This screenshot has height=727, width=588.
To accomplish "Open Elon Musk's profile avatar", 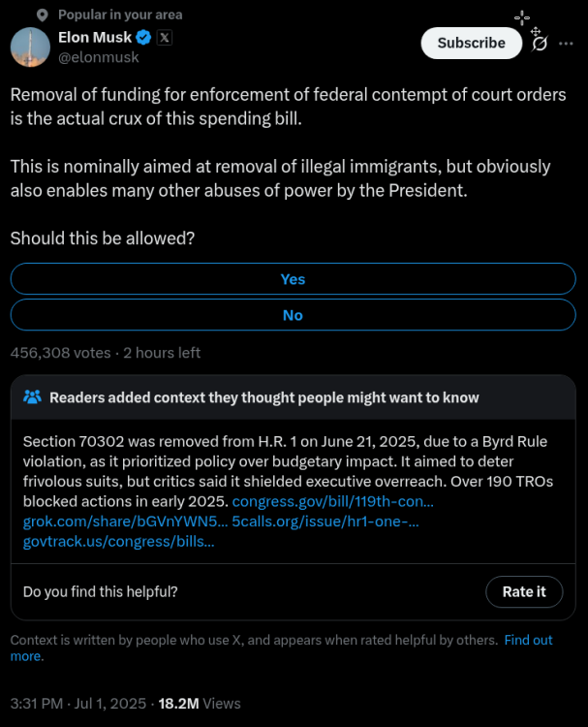I will 31,47.
